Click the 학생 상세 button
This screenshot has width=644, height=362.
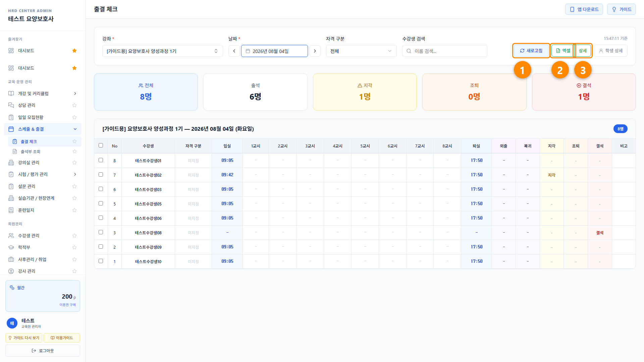click(611, 51)
